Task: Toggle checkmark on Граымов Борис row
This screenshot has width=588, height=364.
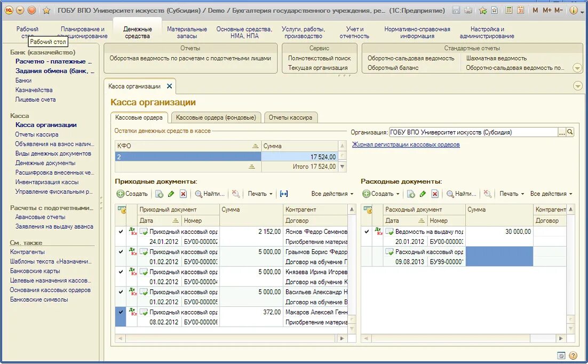Action: pos(121,252)
